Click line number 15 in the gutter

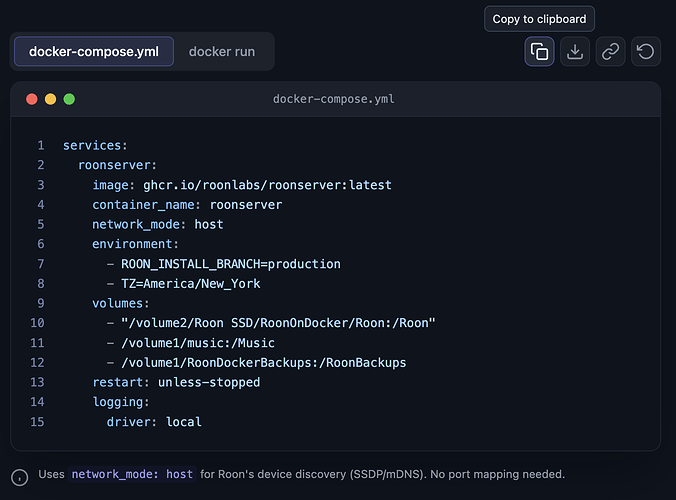click(x=37, y=422)
